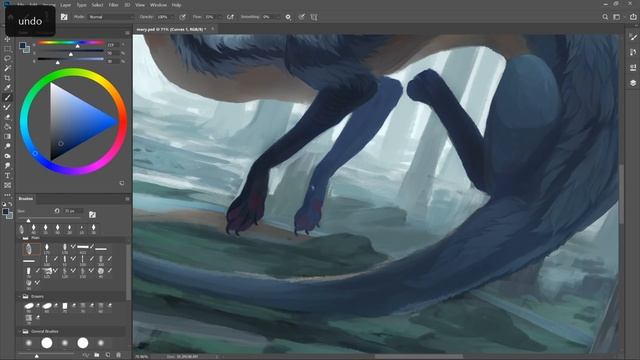Screen dimensions: 640x360
Task: Create a new brush icon
Action: coord(108,355)
